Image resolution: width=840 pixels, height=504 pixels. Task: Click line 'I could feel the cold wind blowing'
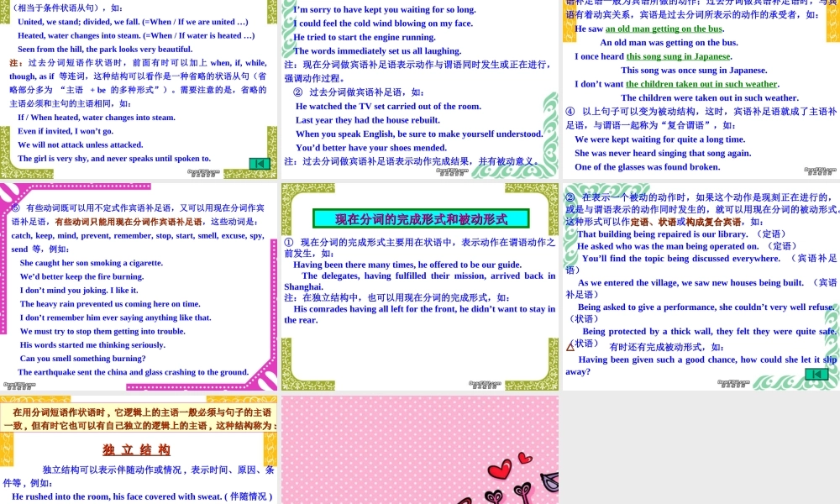(x=383, y=24)
